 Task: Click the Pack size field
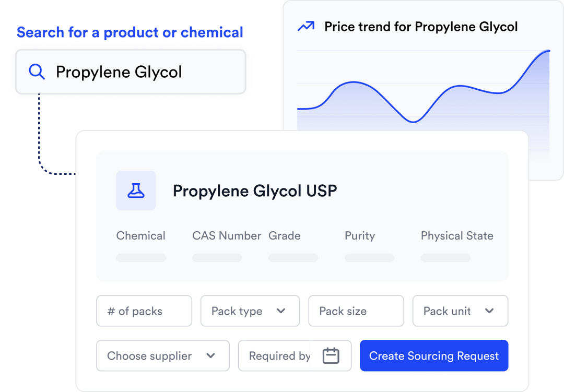(356, 311)
